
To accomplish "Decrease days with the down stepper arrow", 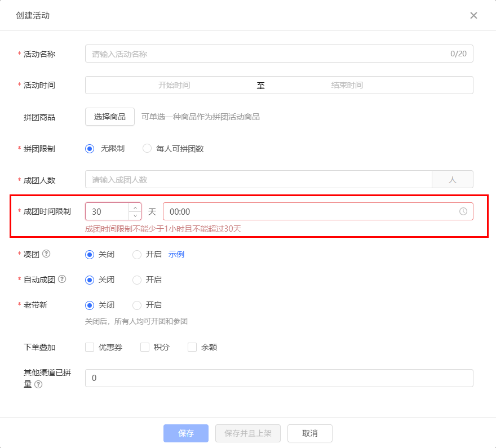I will [x=135, y=216].
